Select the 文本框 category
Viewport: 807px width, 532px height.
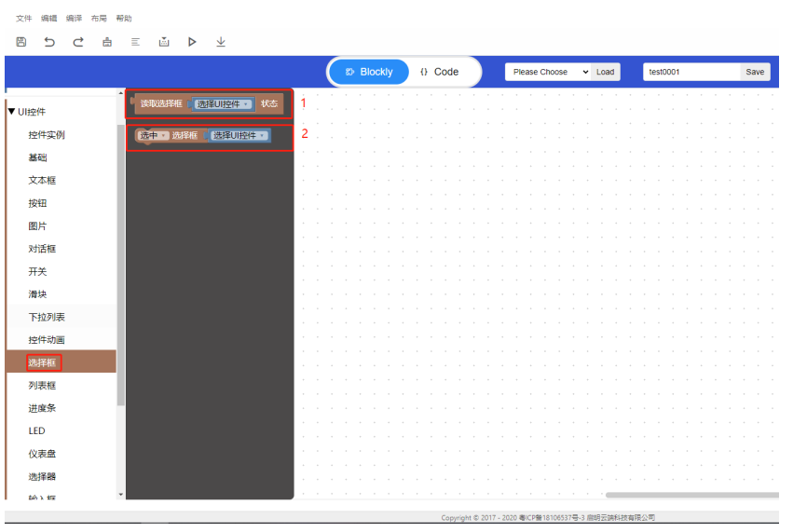pos(42,180)
